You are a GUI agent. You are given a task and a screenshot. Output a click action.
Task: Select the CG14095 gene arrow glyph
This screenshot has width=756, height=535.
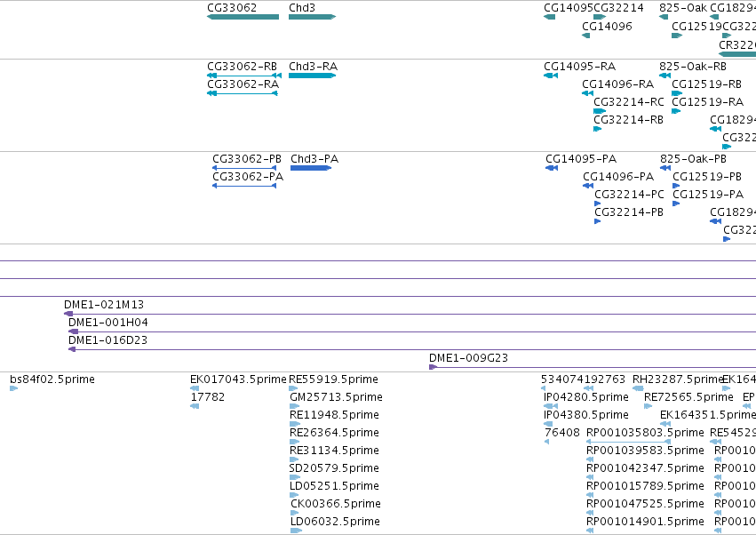[549, 17]
